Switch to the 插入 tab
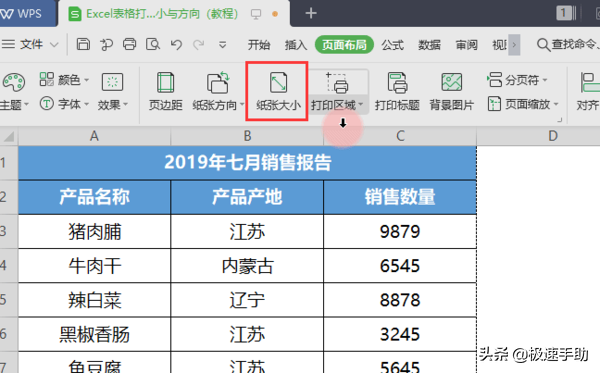This screenshot has width=600, height=373. point(296,45)
